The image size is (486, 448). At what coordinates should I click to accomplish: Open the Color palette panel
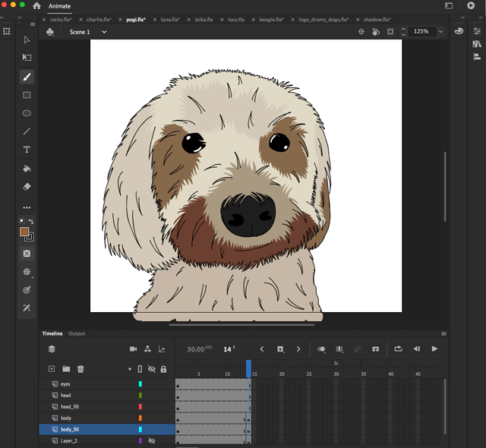pyautogui.click(x=459, y=31)
